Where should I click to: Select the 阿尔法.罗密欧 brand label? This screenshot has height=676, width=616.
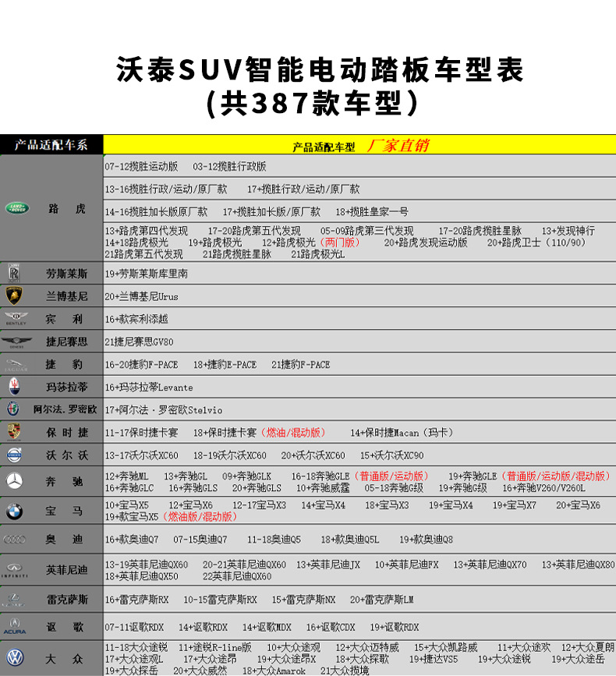65,409
